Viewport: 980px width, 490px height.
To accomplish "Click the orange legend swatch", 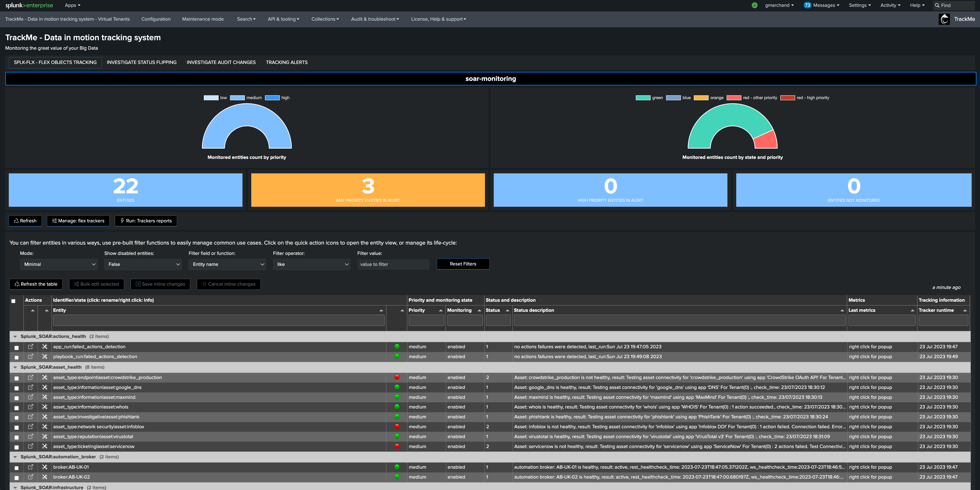I will pos(701,98).
